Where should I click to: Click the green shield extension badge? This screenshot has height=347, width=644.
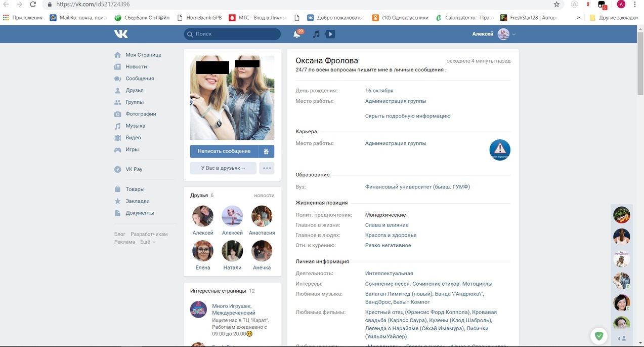[x=599, y=335]
